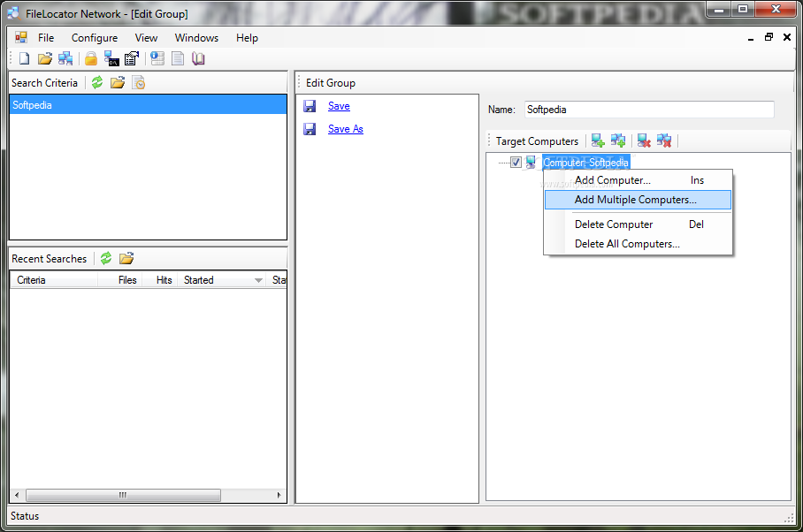The image size is (803, 532).
Task: Click the Files column header
Action: pos(120,280)
